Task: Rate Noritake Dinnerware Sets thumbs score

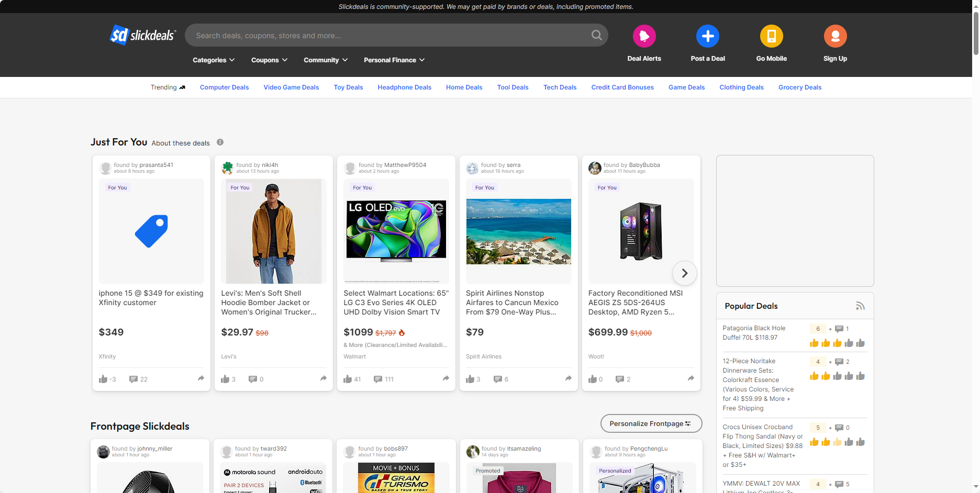Action: click(x=837, y=376)
